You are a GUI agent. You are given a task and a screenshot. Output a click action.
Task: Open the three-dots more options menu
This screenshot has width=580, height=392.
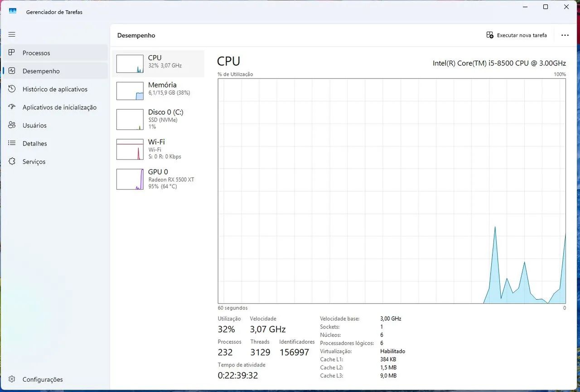tap(565, 35)
